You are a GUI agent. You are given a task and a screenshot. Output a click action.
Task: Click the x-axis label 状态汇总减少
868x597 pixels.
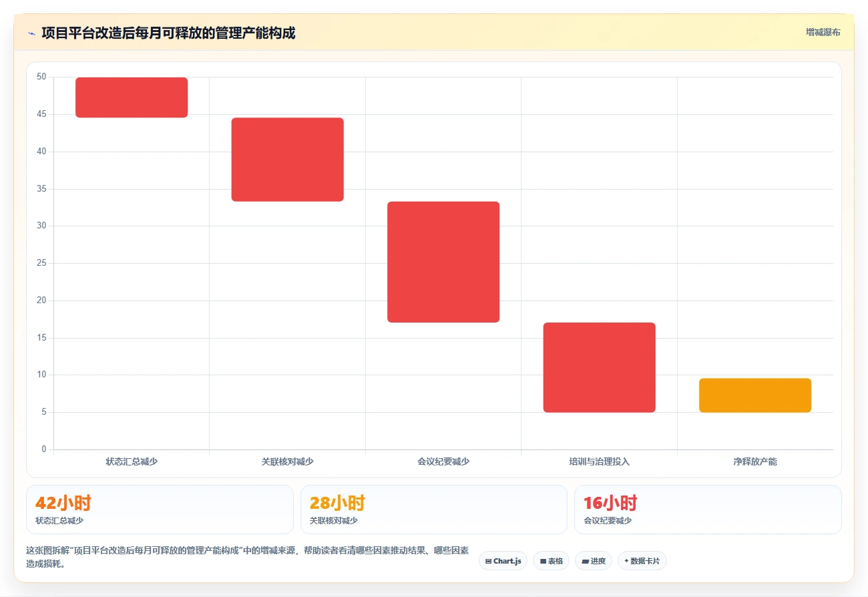(x=132, y=461)
